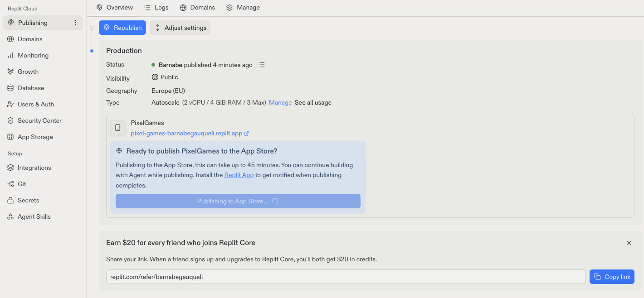
Task: Click the external link icon after app URL
Action: pyautogui.click(x=247, y=134)
